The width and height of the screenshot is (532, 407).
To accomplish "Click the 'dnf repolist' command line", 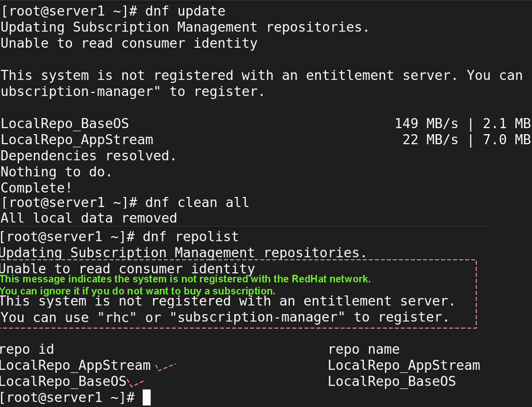I will coord(119,236).
